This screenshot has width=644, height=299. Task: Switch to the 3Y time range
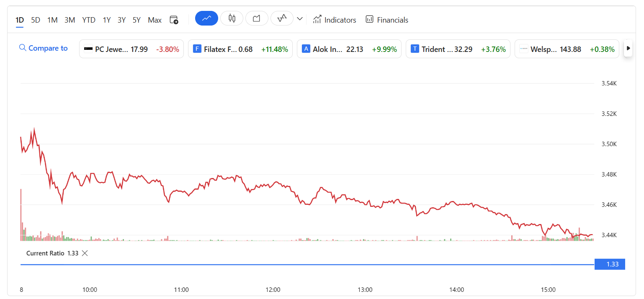pyautogui.click(x=121, y=20)
